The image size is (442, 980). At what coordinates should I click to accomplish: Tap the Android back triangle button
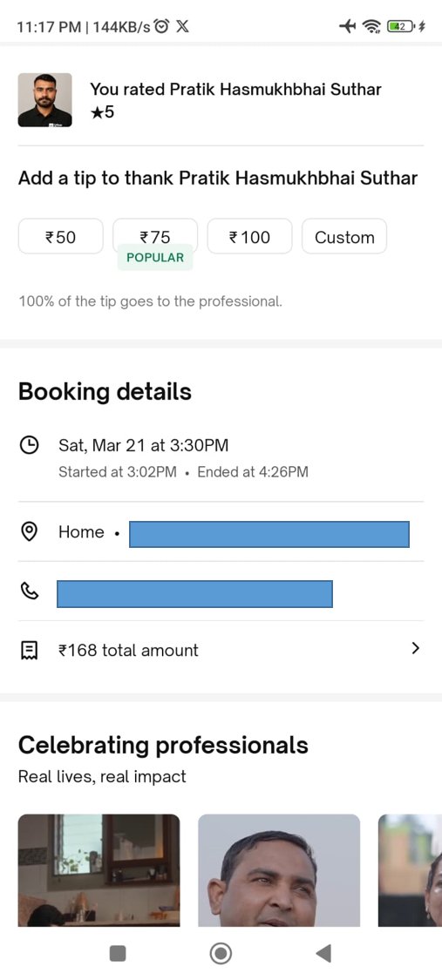pyautogui.click(x=323, y=953)
